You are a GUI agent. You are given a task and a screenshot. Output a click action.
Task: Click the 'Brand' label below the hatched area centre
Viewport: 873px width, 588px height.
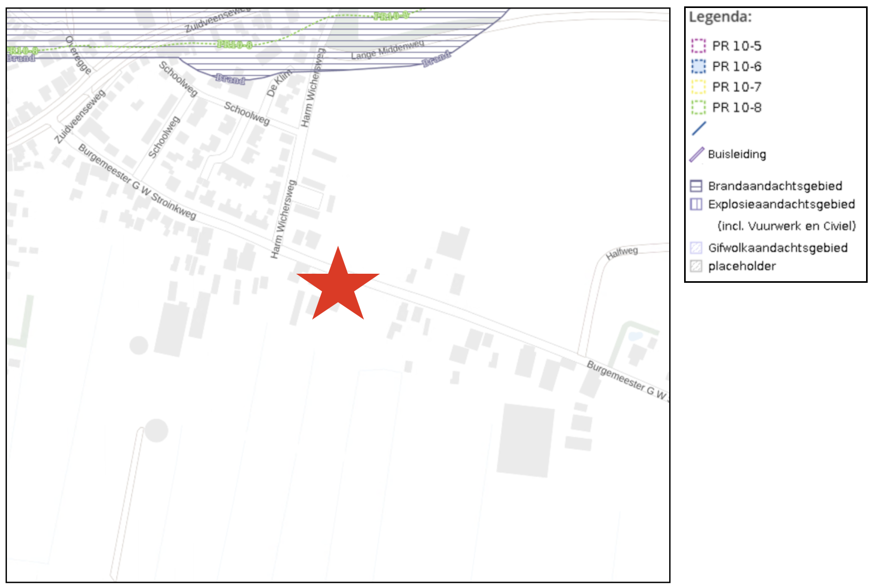point(230,80)
